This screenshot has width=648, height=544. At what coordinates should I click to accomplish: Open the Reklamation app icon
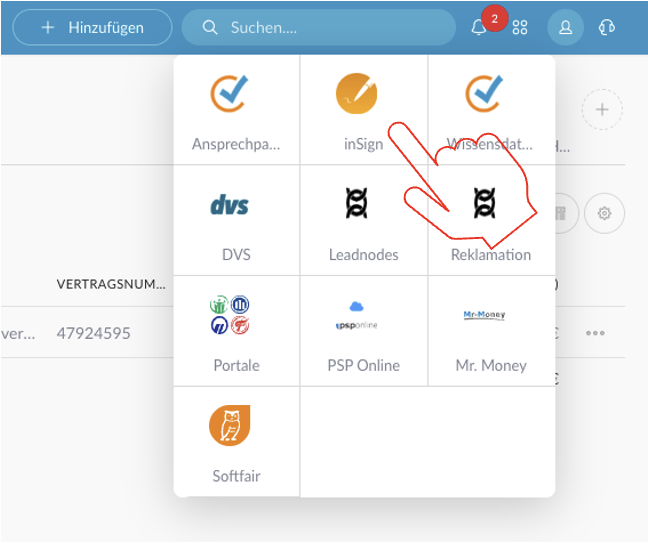pos(484,203)
